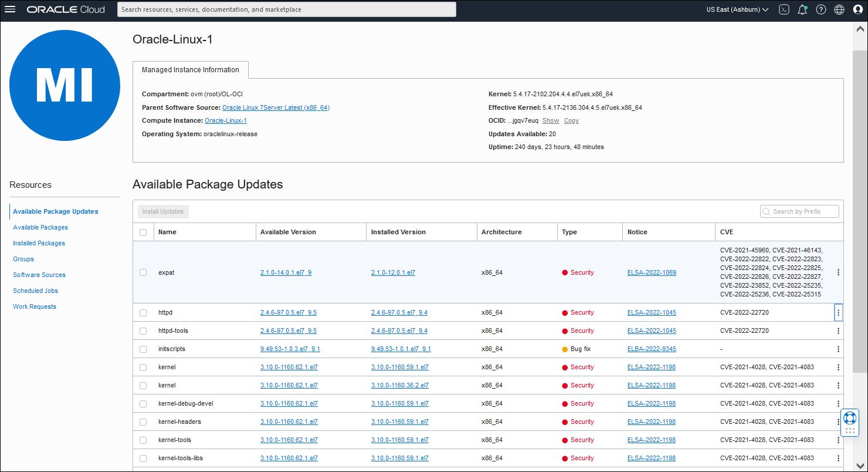Open the language selector globe
Screen dimensions: 868x472
tap(839, 9)
